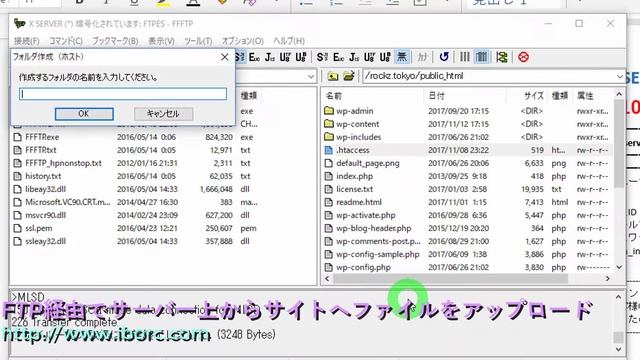Select the .htaccess file icon
This screenshot has width=640, height=360.
click(329, 150)
